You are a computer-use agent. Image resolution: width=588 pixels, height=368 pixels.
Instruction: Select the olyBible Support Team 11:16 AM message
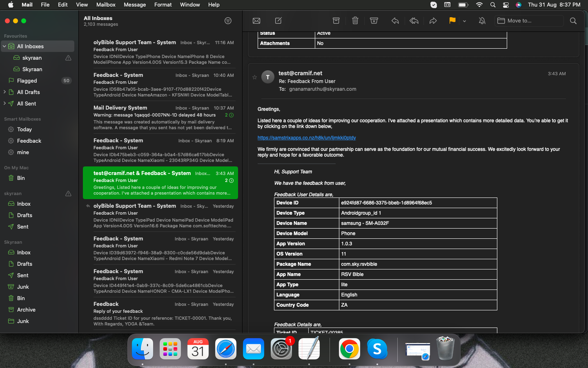(160, 52)
